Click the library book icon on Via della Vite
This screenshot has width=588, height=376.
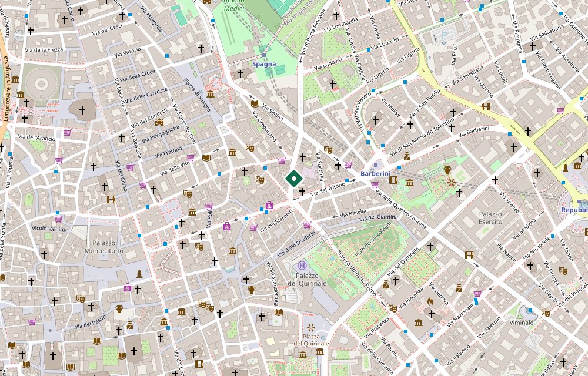206,157
